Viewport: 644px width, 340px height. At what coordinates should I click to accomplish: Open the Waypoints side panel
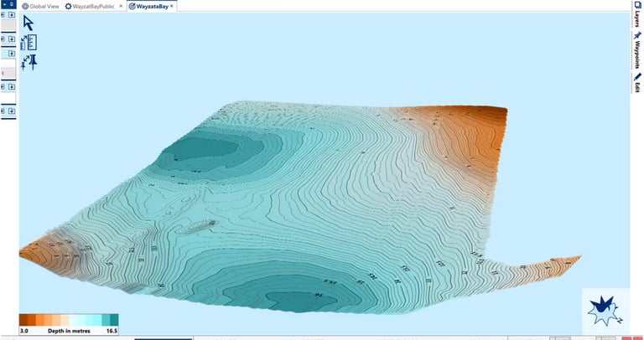[637, 50]
